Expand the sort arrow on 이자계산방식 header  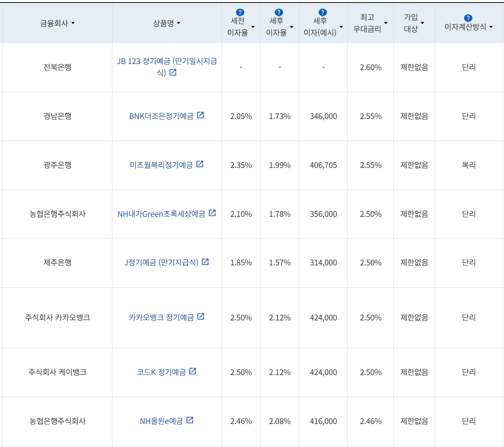pyautogui.click(x=491, y=26)
